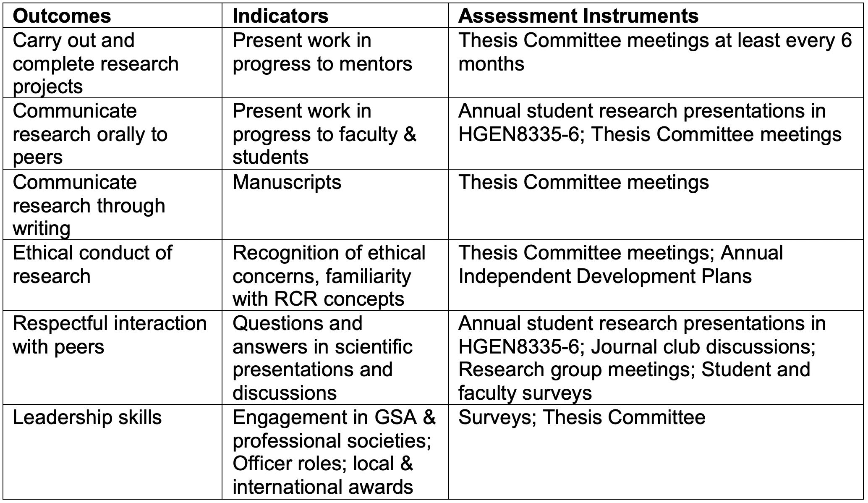Viewport: 868px width, 503px height.
Task: Click the Assessment Instruments column header
Action: point(656,16)
